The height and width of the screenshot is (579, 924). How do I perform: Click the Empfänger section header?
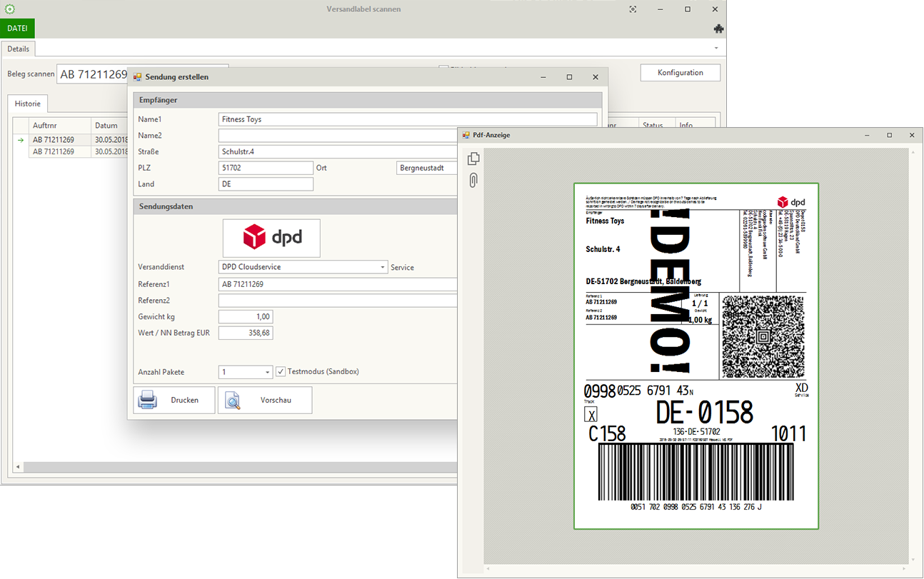(368, 100)
